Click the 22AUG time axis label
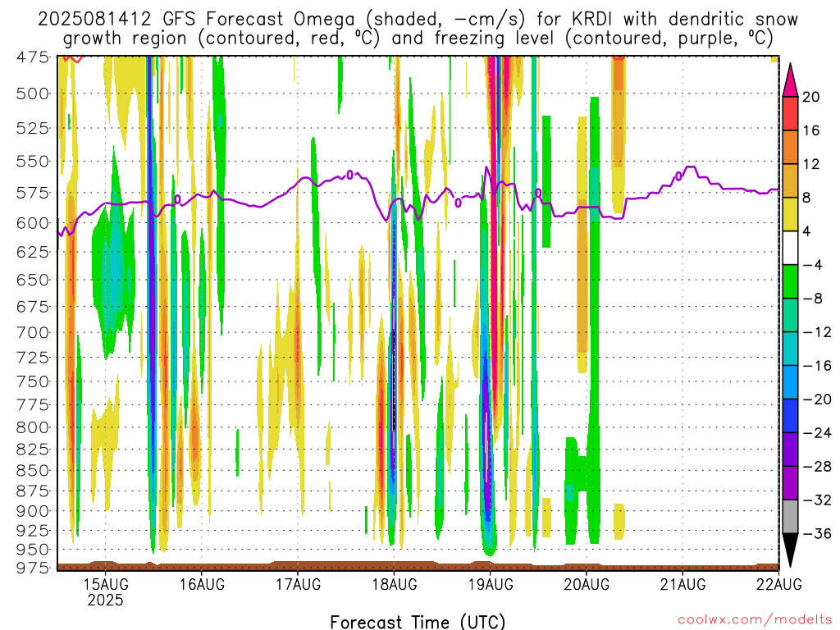This screenshot has width=840, height=630. pyautogui.click(x=779, y=584)
